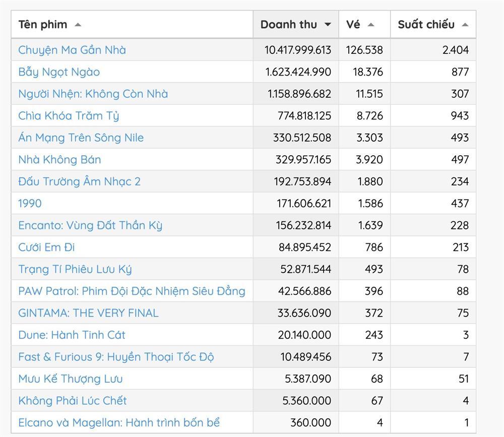Image resolution: width=504 pixels, height=437 pixels.
Task: Open Bẫy Ngọt Ngào movie link
Action: [x=59, y=72]
